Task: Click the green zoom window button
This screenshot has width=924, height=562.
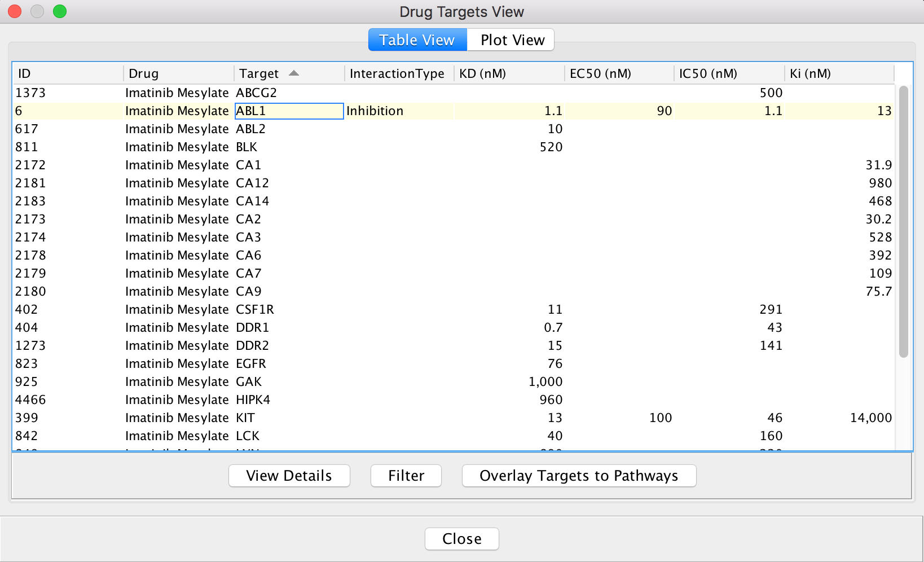Action: click(x=60, y=11)
